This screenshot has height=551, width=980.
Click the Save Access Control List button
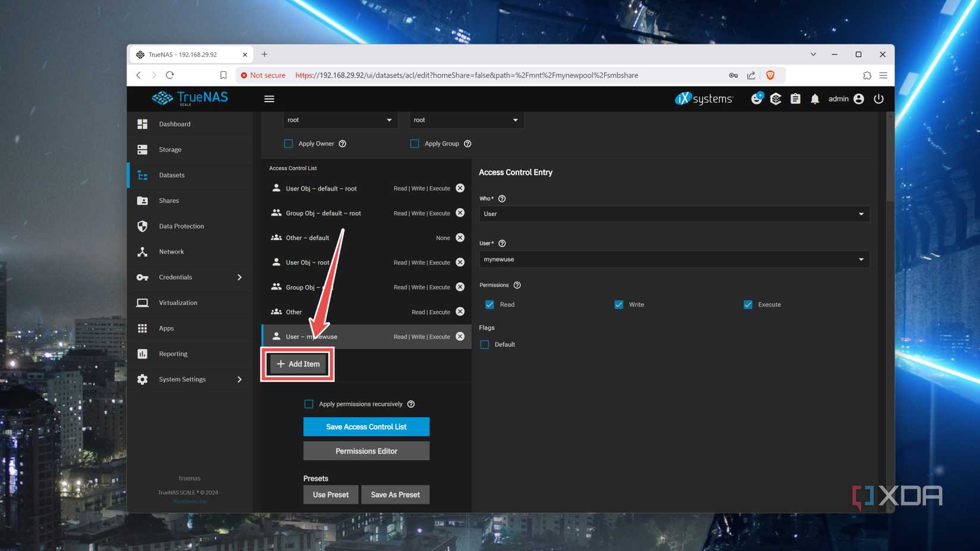[366, 426]
